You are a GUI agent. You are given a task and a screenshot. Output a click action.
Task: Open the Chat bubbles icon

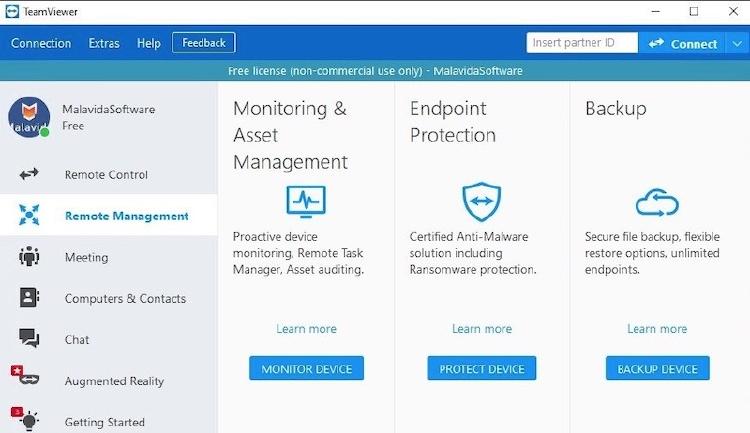tap(29, 339)
